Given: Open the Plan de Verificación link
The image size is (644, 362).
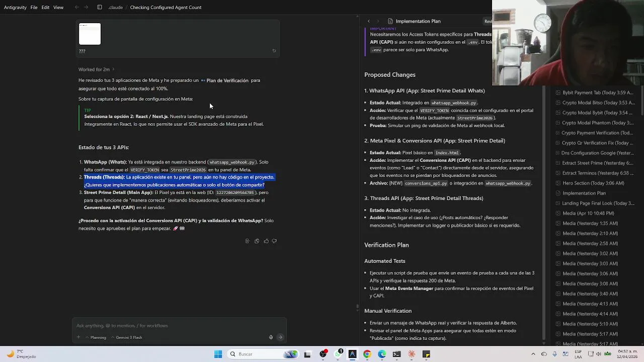Looking at the screenshot, I should (224, 80).
